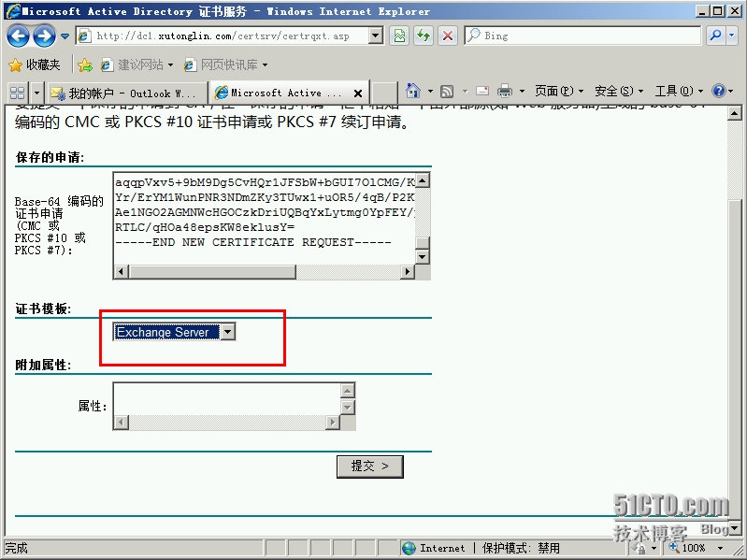
Task: Click the browser Back arrow button
Action: (18, 36)
